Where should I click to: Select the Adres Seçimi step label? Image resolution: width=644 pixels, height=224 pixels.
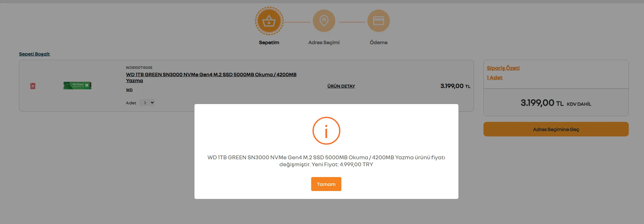[324, 43]
